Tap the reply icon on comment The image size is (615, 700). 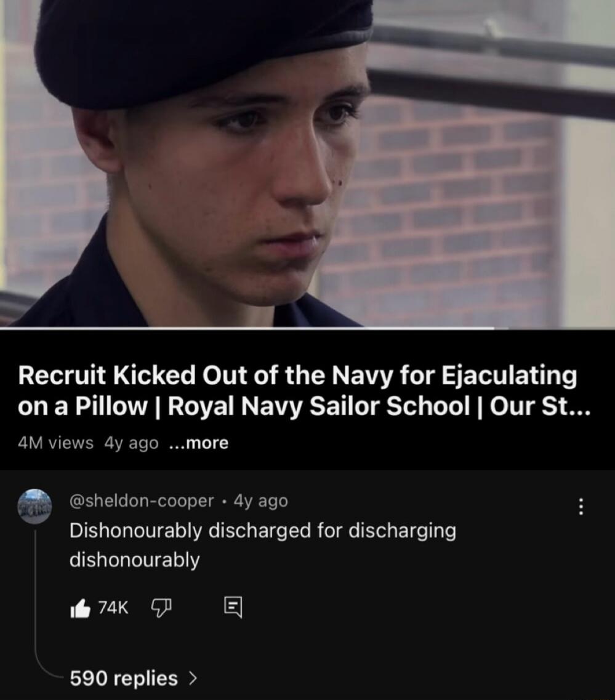pos(233,607)
